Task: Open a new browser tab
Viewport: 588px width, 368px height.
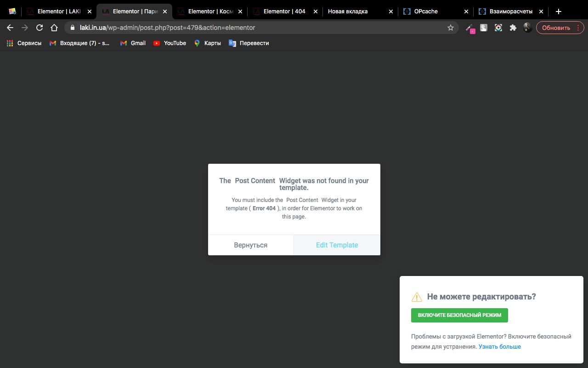Action: [x=559, y=11]
